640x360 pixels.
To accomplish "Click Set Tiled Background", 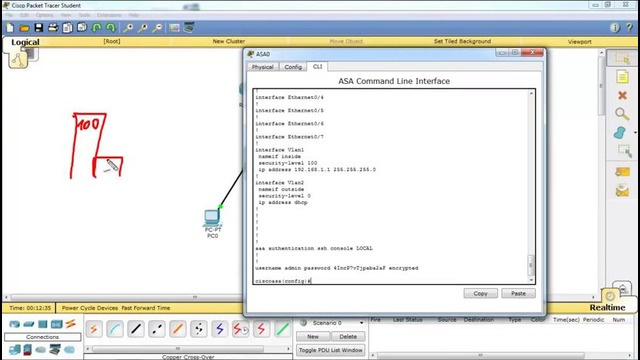I will click(462, 41).
